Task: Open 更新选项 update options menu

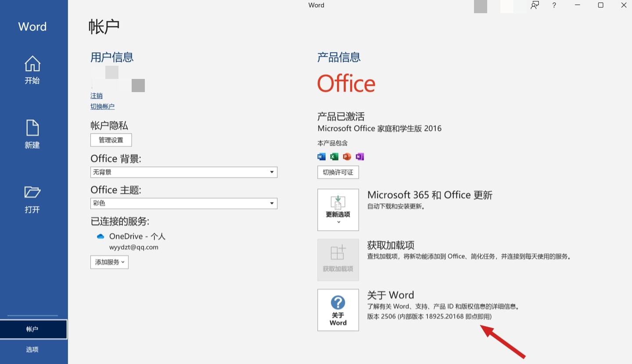Action: point(338,210)
